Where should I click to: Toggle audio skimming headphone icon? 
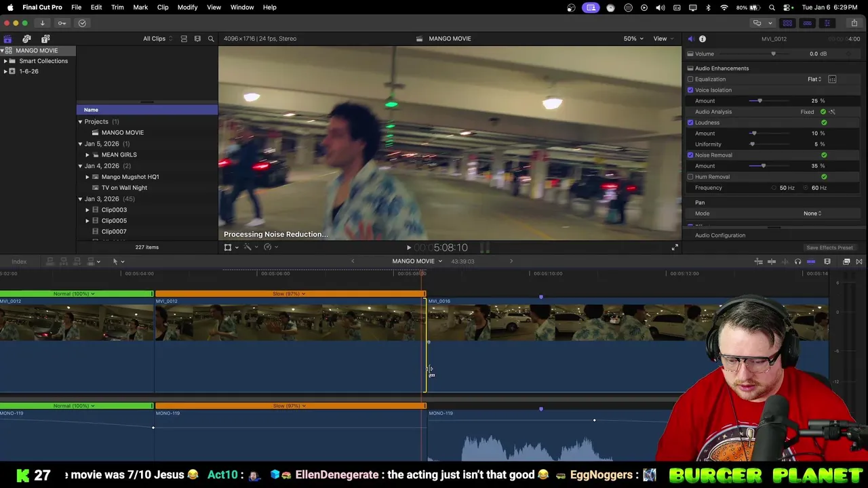797,262
